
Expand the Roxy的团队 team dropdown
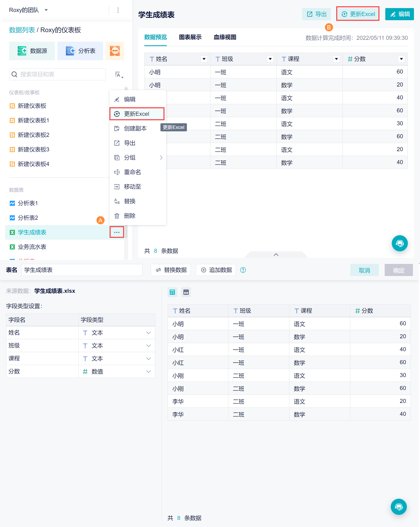46,10
